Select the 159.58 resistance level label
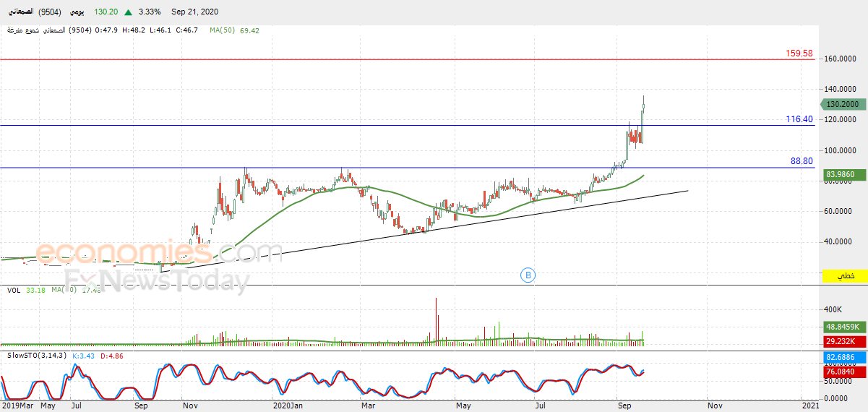Screen dimensions: 868x412 [x=799, y=53]
